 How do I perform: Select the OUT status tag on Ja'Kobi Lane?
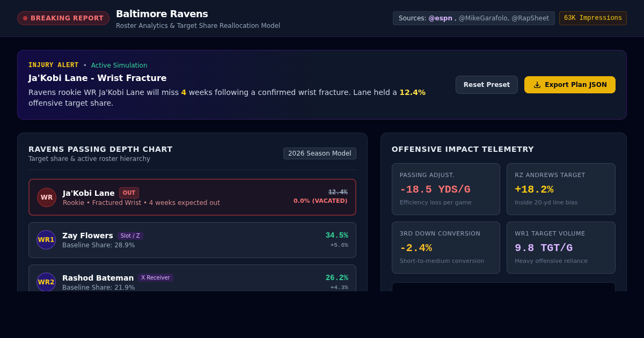click(x=129, y=193)
